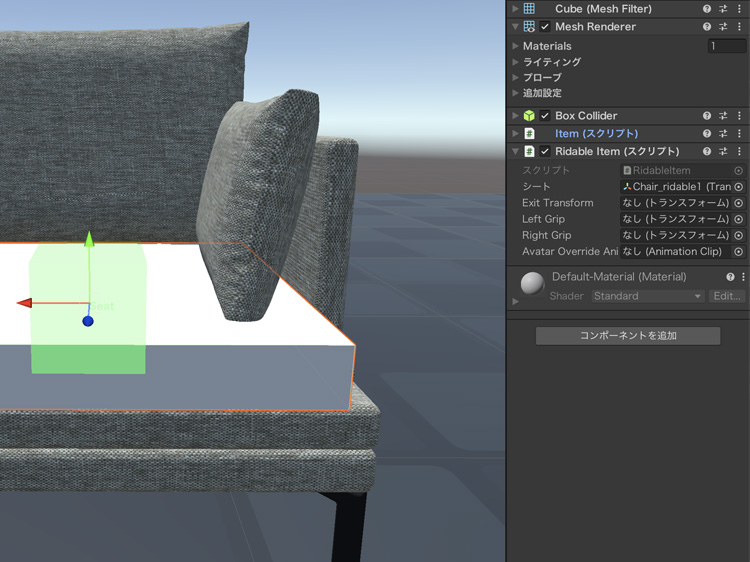The height and width of the screenshot is (562, 750).
Task: Click the Materials count input field
Action: coord(726,46)
